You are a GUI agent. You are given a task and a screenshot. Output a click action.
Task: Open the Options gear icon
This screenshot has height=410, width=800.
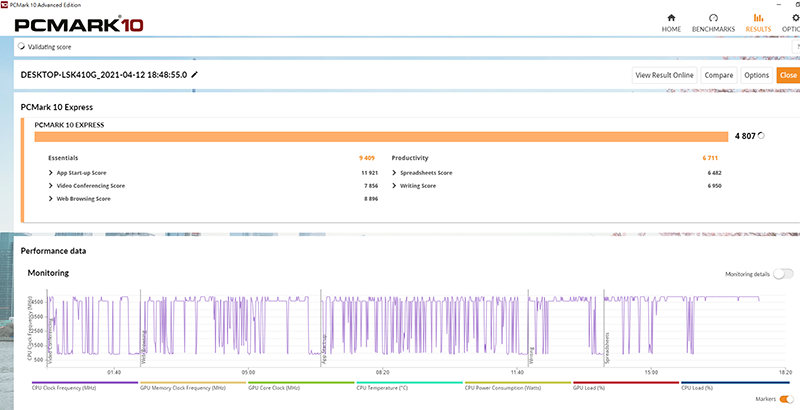[795, 18]
